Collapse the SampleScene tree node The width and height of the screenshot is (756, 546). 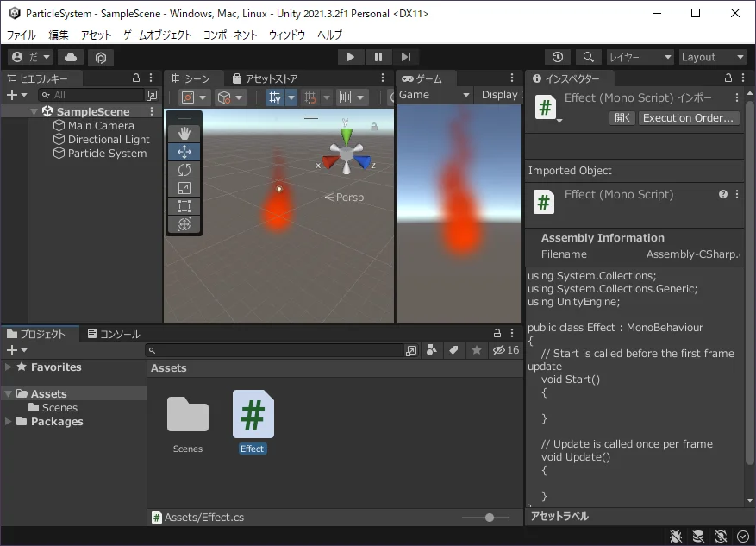[x=34, y=112]
